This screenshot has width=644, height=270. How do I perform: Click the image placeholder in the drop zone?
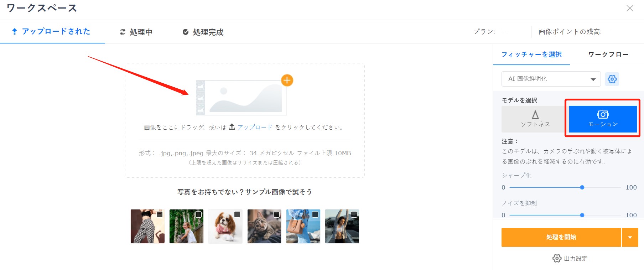tap(241, 97)
